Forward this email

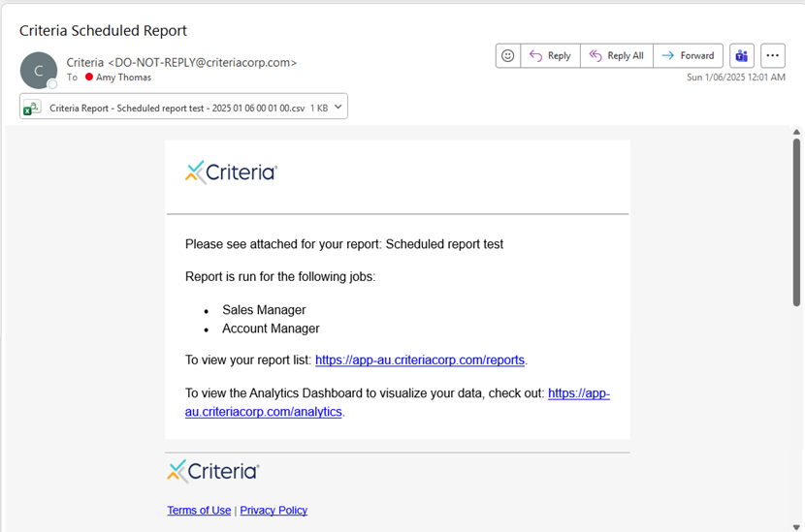tap(688, 56)
